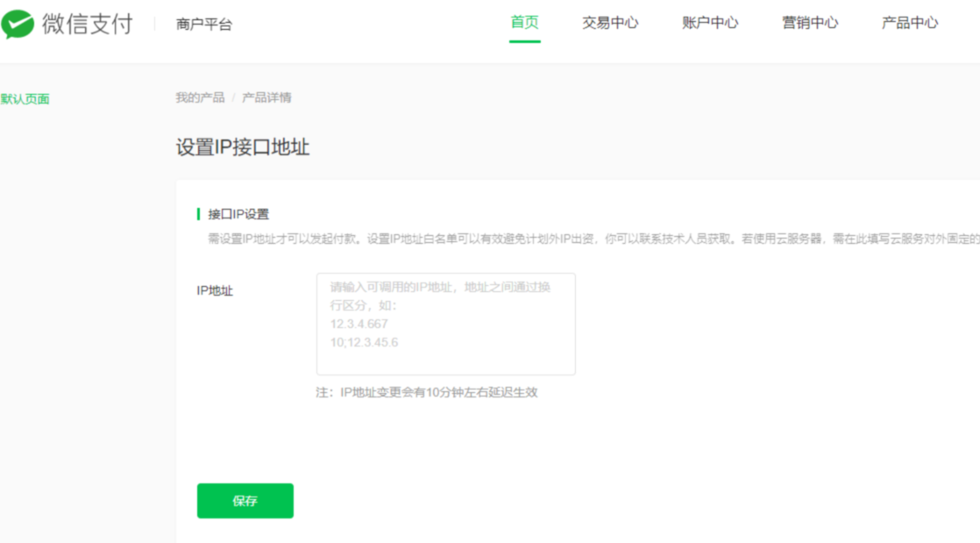980x543 pixels.
Task: Switch to the 首页 tab
Action: [524, 23]
